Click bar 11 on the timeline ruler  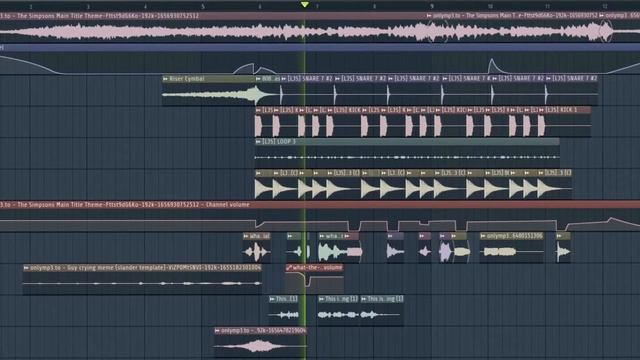click(547, 7)
